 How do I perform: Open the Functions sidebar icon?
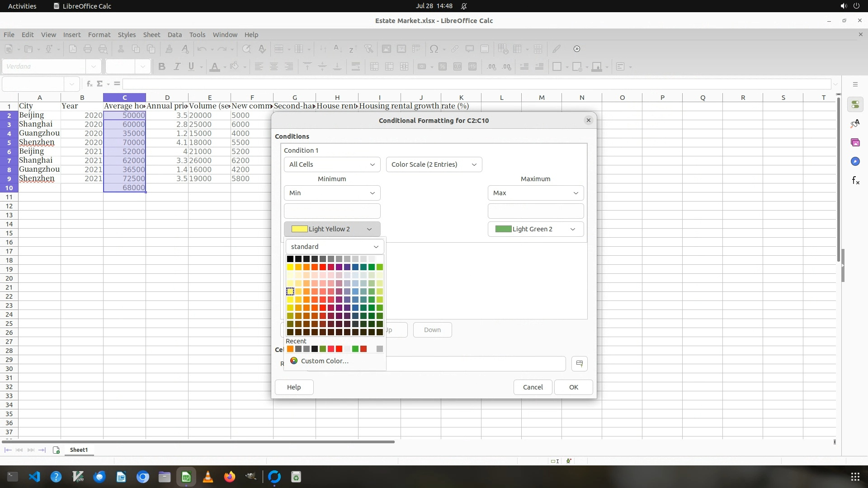pos(855,181)
